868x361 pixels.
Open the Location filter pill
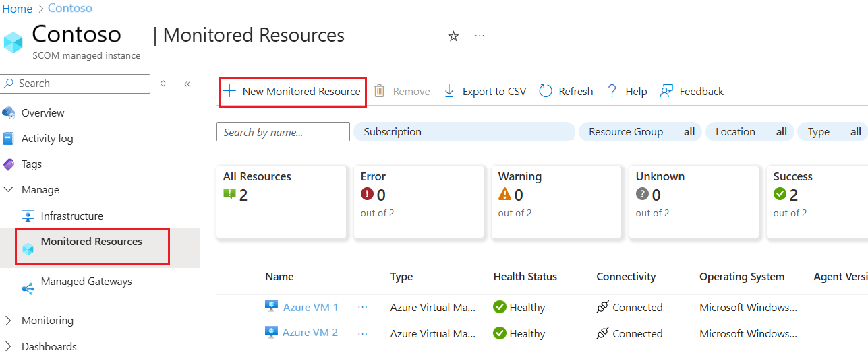[x=751, y=132]
